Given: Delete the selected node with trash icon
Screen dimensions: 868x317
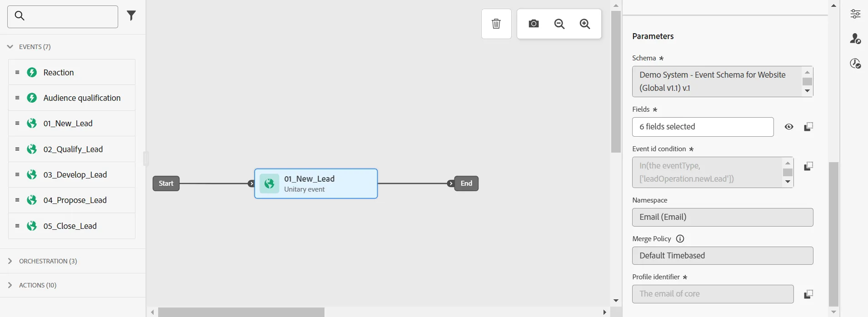Looking at the screenshot, I should 496,24.
